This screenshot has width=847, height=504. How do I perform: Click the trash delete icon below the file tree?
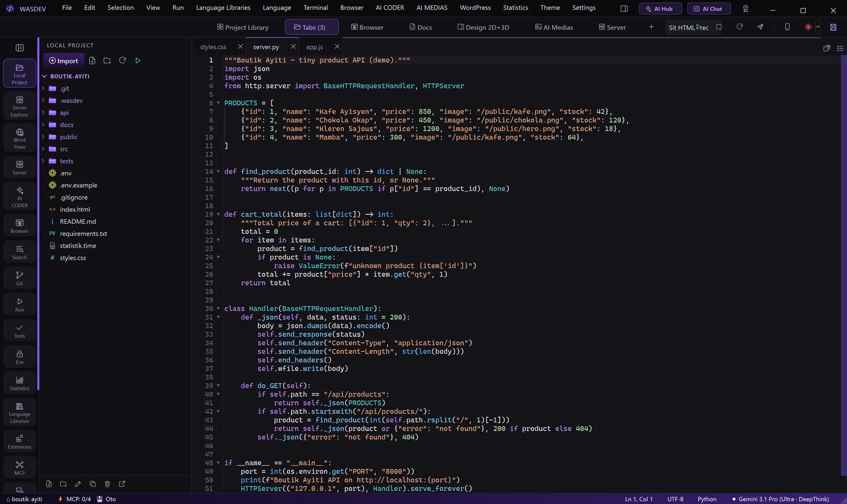(x=107, y=484)
